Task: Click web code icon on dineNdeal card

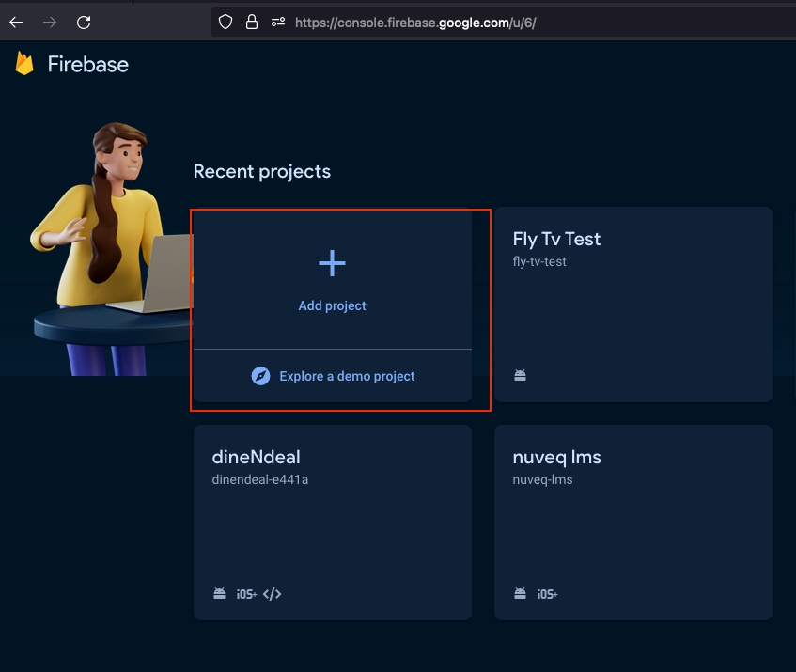Action: (273, 594)
